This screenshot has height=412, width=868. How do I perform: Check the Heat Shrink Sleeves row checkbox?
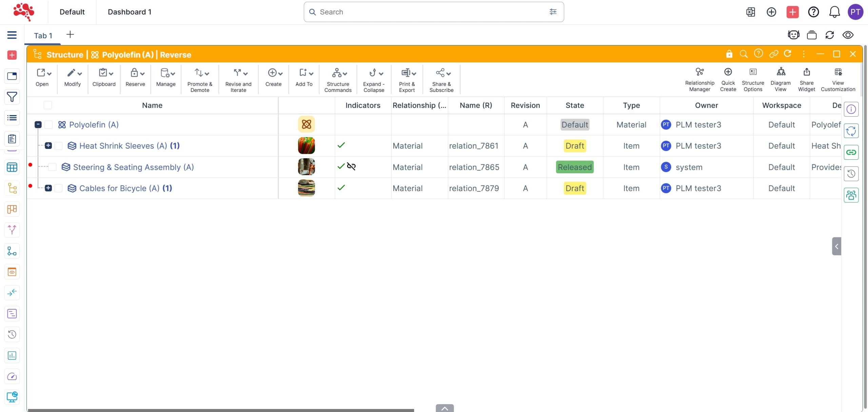pos(59,146)
